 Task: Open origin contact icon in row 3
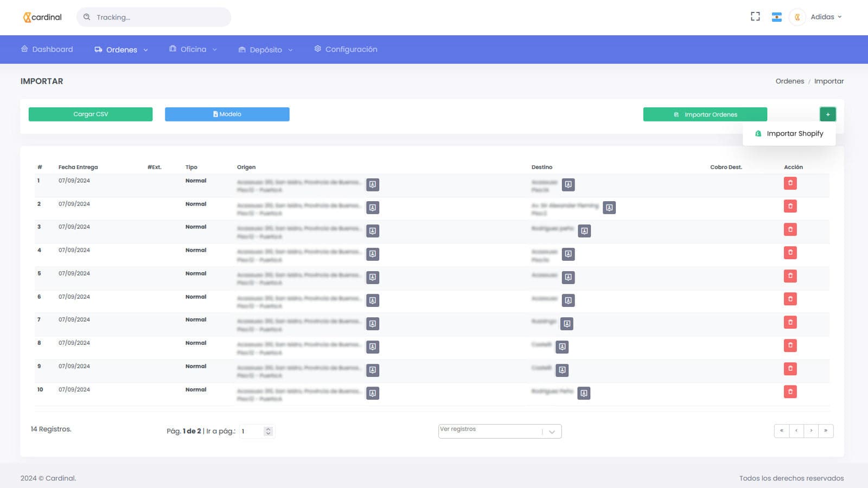(x=373, y=231)
